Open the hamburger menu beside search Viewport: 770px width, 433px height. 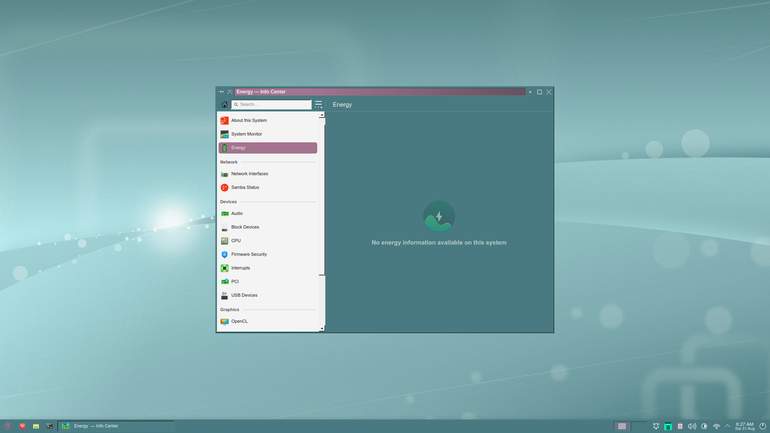tap(318, 105)
